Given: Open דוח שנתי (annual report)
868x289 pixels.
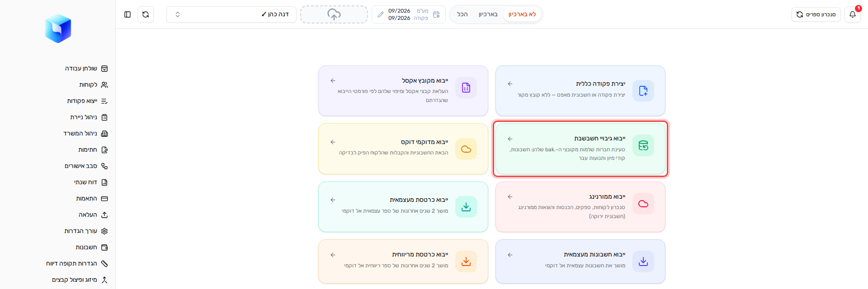Looking at the screenshot, I should tap(90, 182).
